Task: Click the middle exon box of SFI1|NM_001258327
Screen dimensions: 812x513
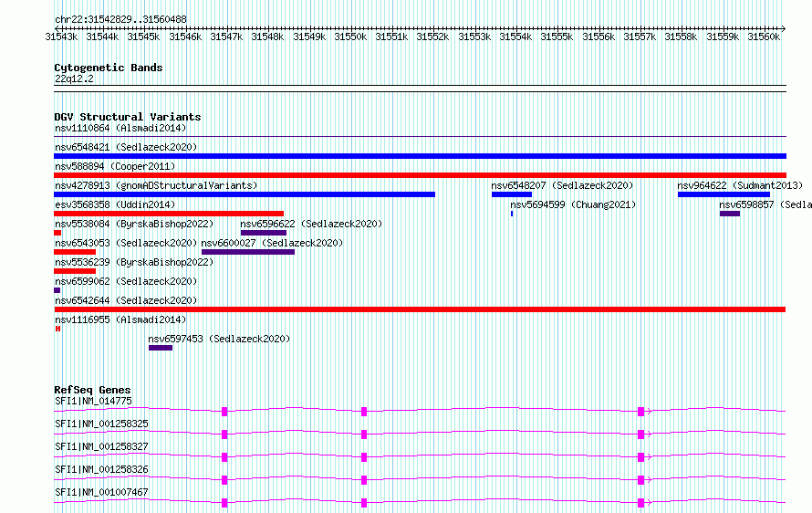Action: point(364,457)
